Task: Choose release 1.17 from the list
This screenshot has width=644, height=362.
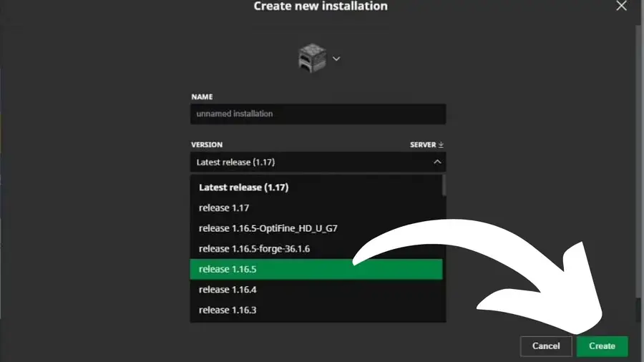Action: [x=223, y=208]
